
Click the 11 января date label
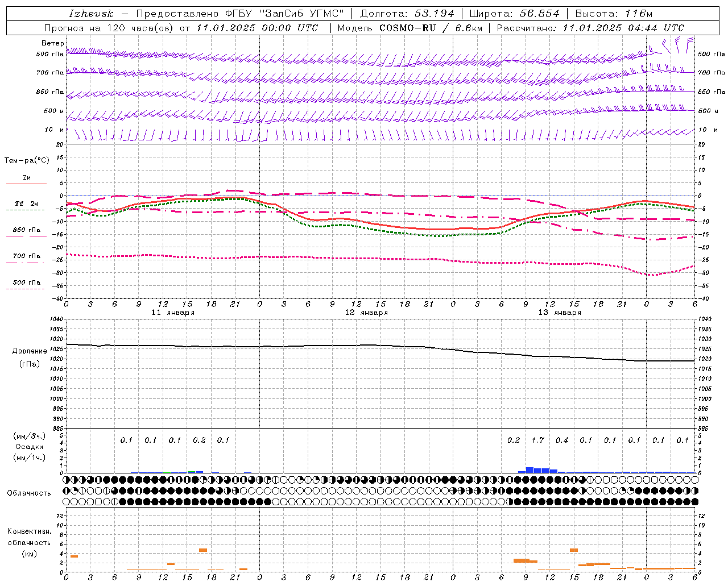pyautogui.click(x=173, y=313)
